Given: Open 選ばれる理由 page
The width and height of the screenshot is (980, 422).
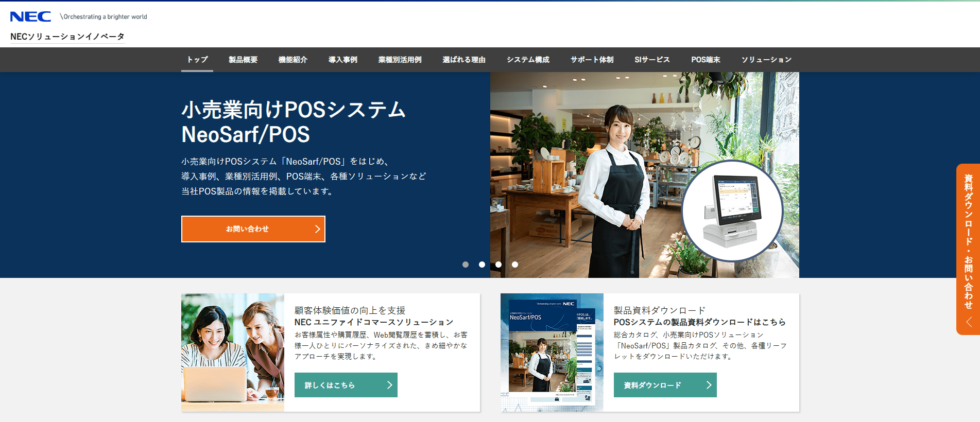Looking at the screenshot, I should pos(464,60).
